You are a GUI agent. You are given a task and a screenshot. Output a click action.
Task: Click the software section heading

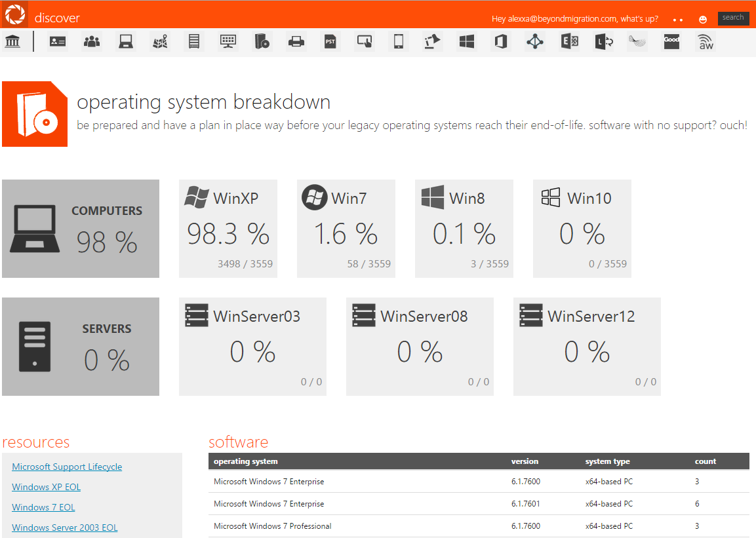click(x=238, y=442)
